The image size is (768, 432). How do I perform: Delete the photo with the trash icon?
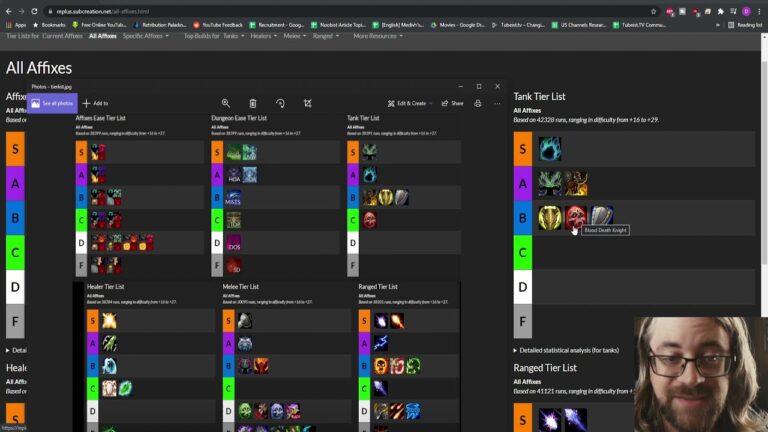[253, 103]
